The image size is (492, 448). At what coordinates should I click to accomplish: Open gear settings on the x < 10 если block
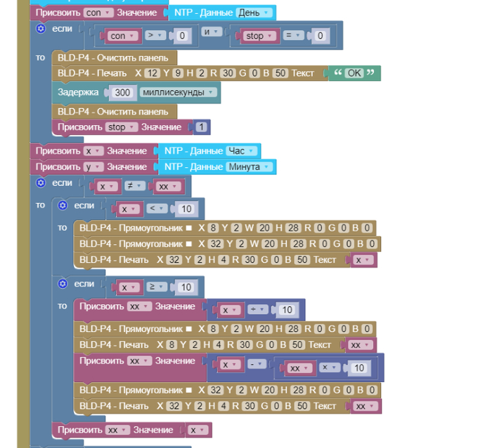coord(62,205)
